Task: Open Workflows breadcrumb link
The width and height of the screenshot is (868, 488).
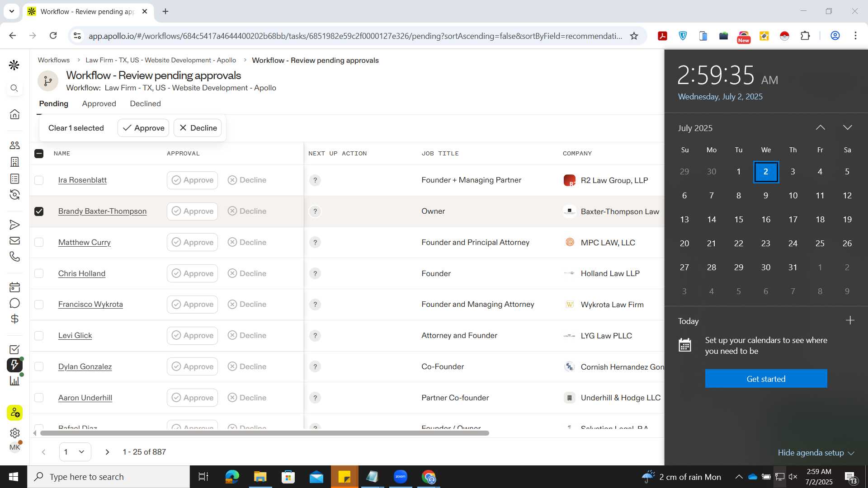Action: coord(53,60)
